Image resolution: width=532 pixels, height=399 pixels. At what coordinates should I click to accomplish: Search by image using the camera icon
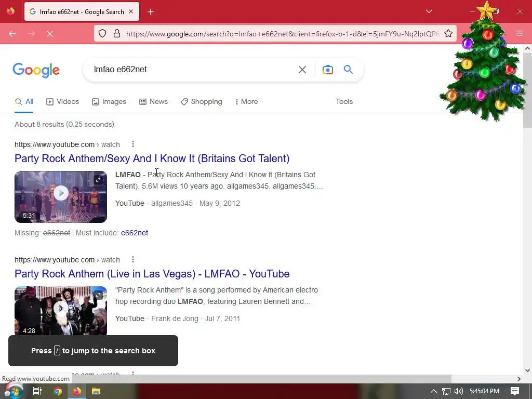coord(327,70)
